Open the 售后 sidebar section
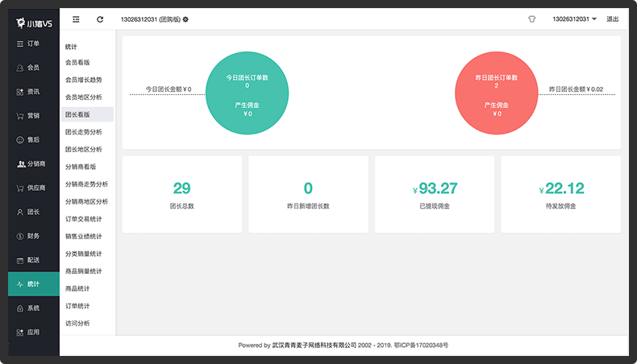The width and height of the screenshot is (637, 364). pos(34,139)
